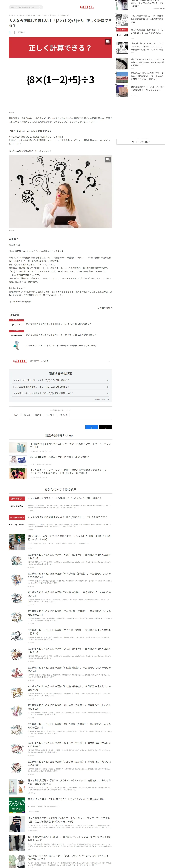Screen dimensions: 174x868
Task: Open sidebar article しまむら 新作ワンピース
Action: [x=147, y=76]
